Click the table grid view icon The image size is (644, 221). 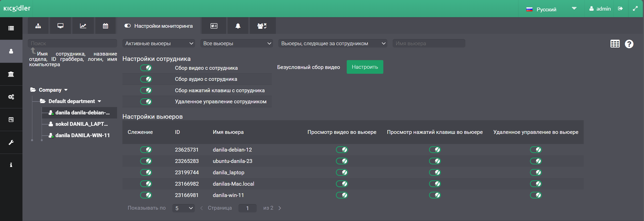coord(615,44)
